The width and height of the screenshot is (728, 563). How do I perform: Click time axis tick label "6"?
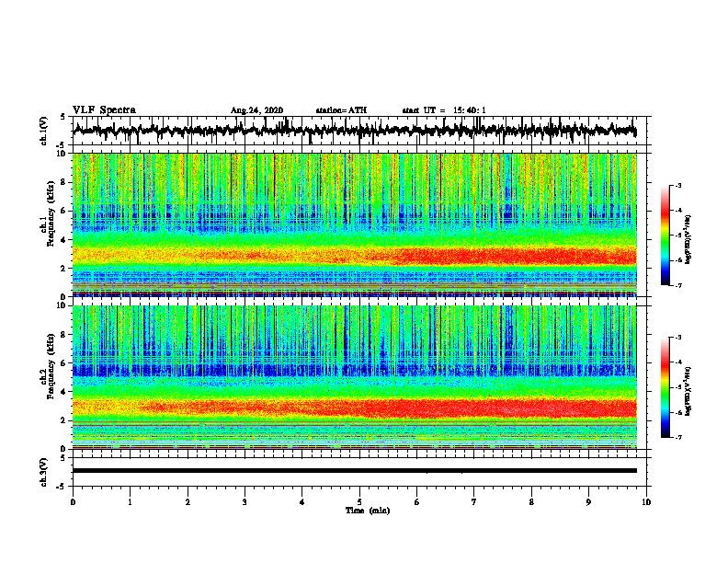point(417,502)
